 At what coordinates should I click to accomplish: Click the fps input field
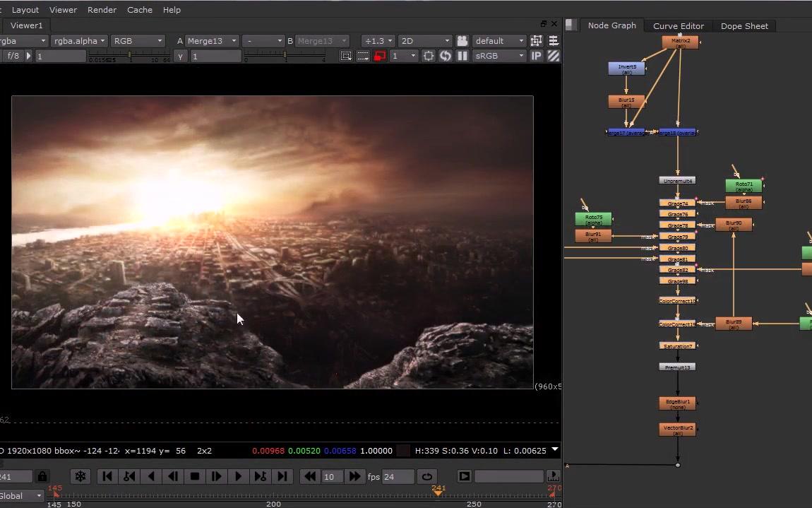(x=398, y=477)
